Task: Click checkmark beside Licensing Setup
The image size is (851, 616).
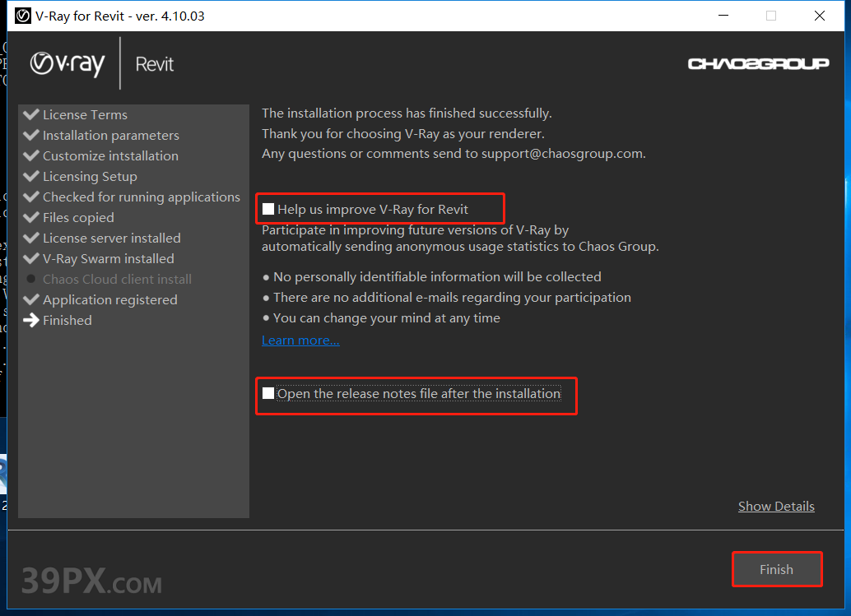Action: pos(31,176)
